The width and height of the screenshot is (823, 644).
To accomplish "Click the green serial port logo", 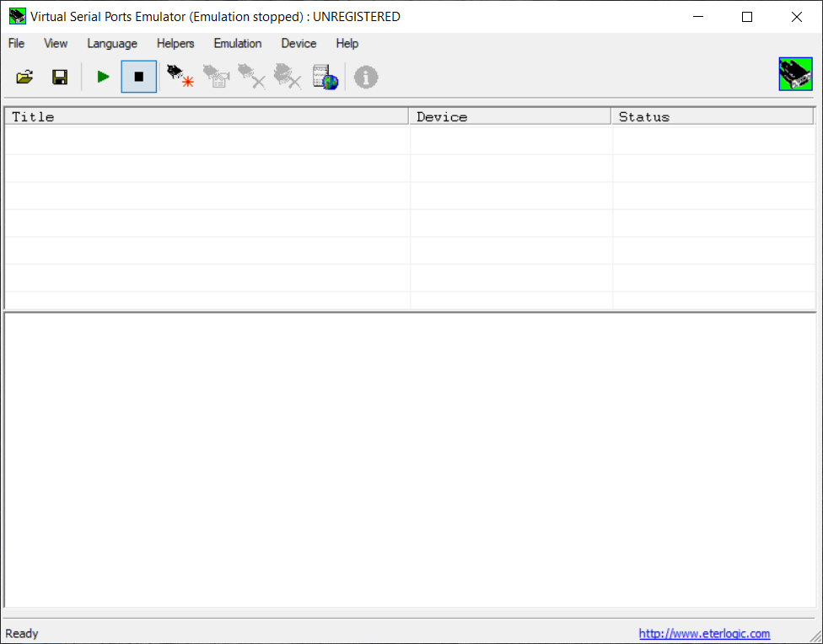I will pyautogui.click(x=795, y=74).
